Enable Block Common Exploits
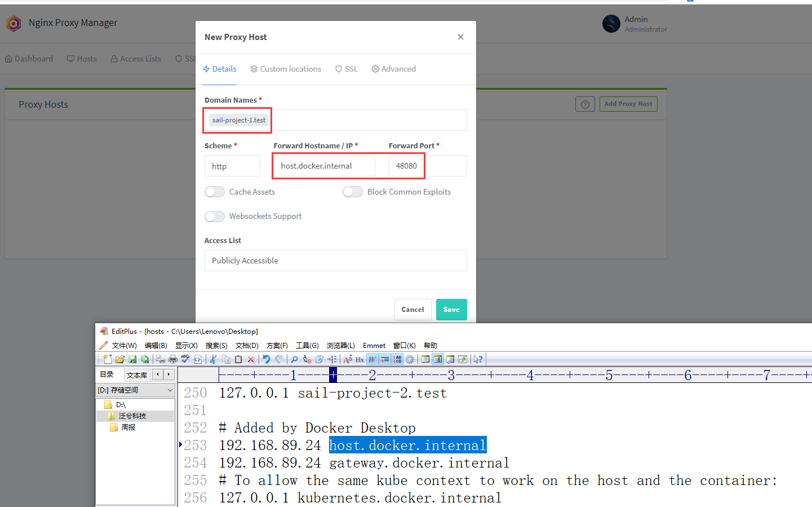 pyautogui.click(x=353, y=192)
